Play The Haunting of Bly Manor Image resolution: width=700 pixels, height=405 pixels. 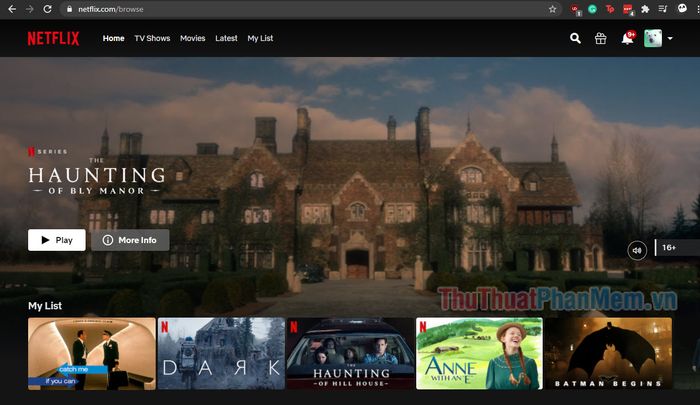57,240
